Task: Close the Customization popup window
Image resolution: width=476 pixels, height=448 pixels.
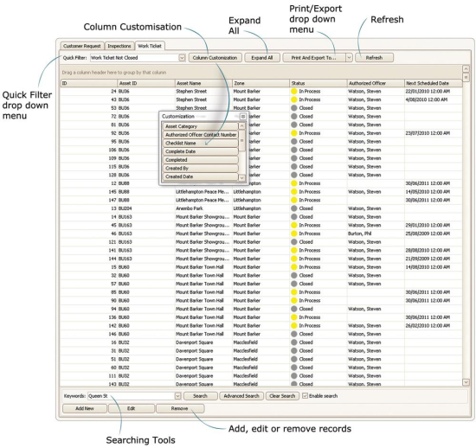Action: click(243, 117)
